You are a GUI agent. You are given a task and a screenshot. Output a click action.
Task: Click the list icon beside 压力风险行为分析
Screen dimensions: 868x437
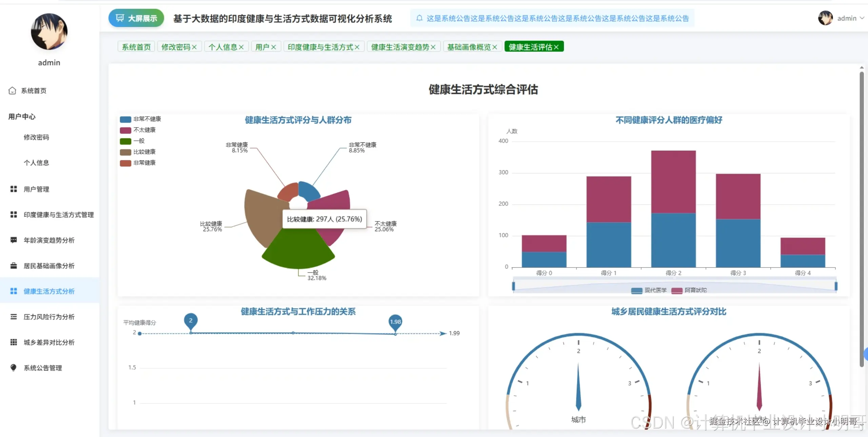[x=14, y=317]
